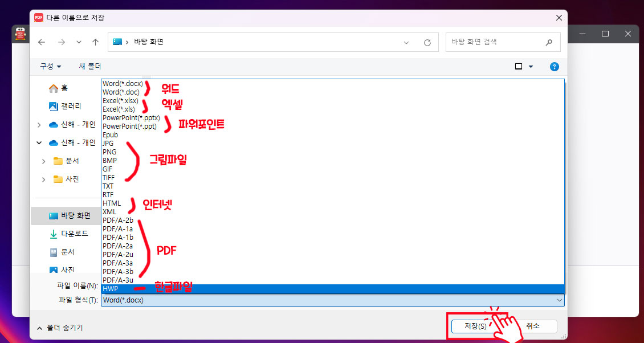Select PNG in the format list
The width and height of the screenshot is (644, 343).
[333, 152]
